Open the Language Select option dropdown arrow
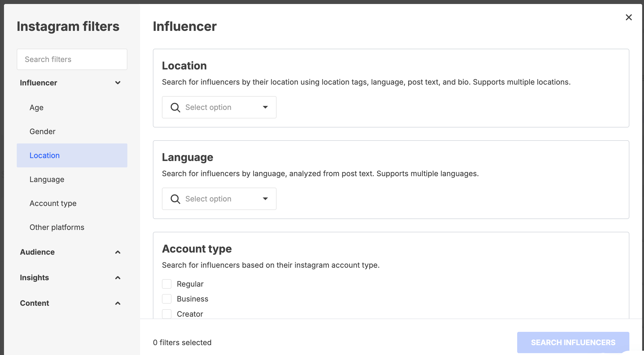The image size is (644, 355). point(265,199)
